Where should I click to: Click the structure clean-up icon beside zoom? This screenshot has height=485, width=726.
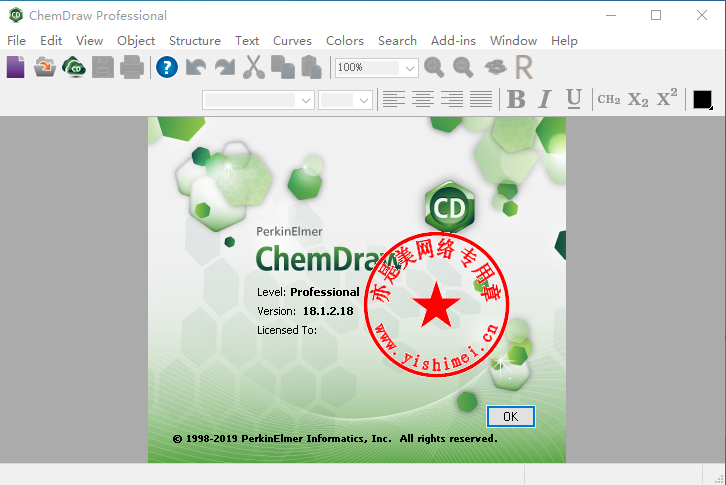[495, 67]
